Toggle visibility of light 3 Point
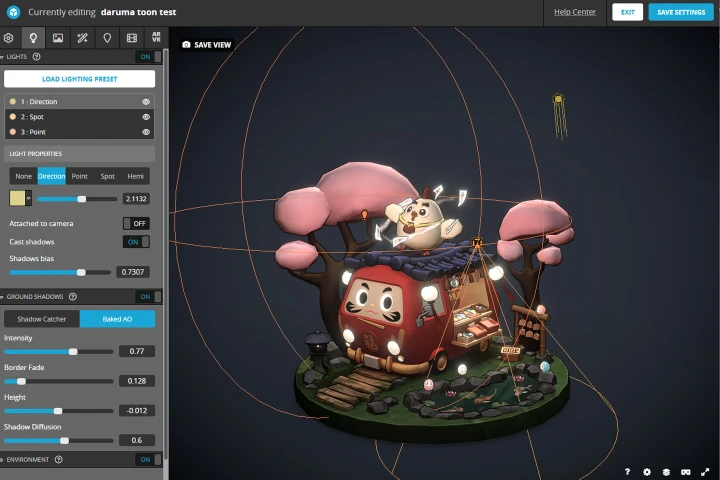 [146, 132]
